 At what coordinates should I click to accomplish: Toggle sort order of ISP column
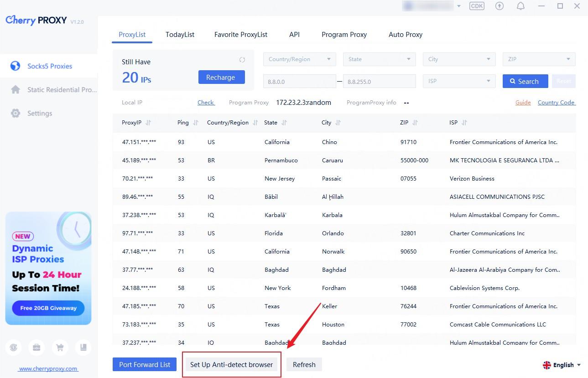pos(464,123)
